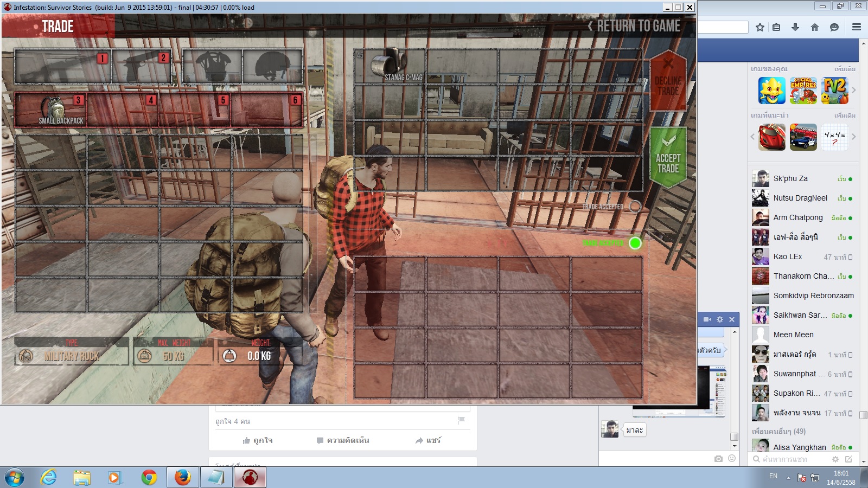Click the STANAG C-MAG item
Viewport: 868px width, 488px height.
click(390, 66)
